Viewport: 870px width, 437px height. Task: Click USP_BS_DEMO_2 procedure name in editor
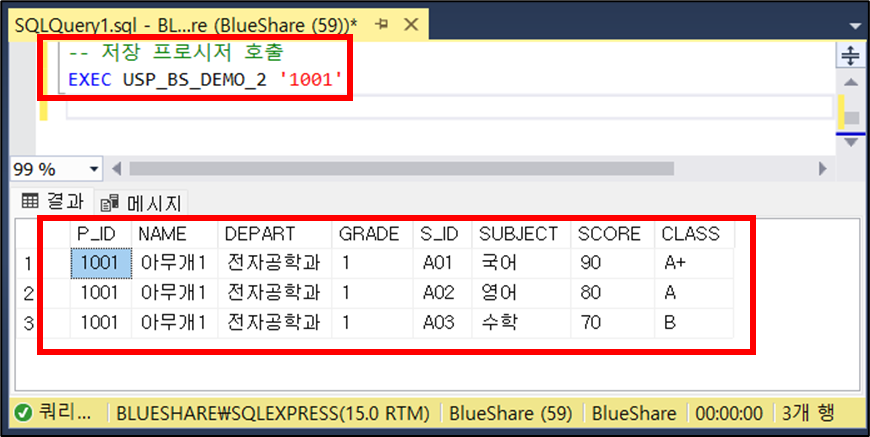coord(194,81)
